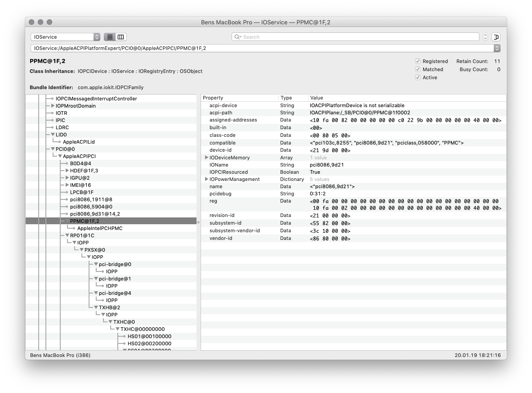Click the search magnifier icon
This screenshot has width=532, height=393.
click(x=237, y=37)
